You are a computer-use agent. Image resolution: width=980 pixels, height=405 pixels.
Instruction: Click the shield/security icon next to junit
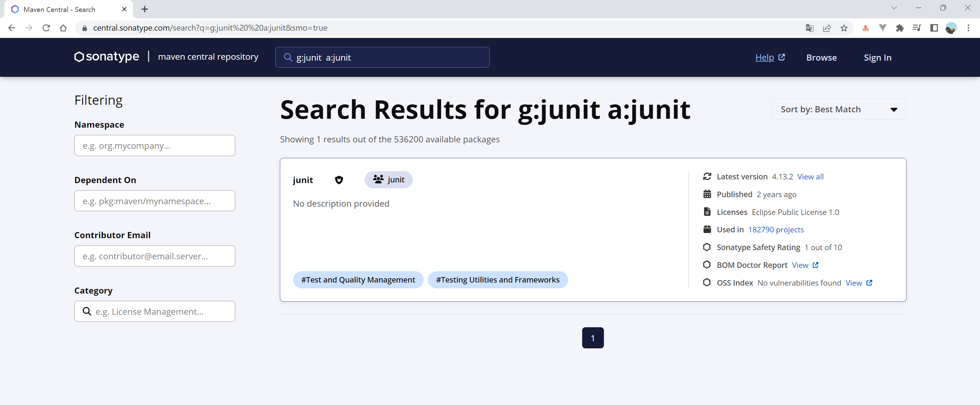click(339, 179)
